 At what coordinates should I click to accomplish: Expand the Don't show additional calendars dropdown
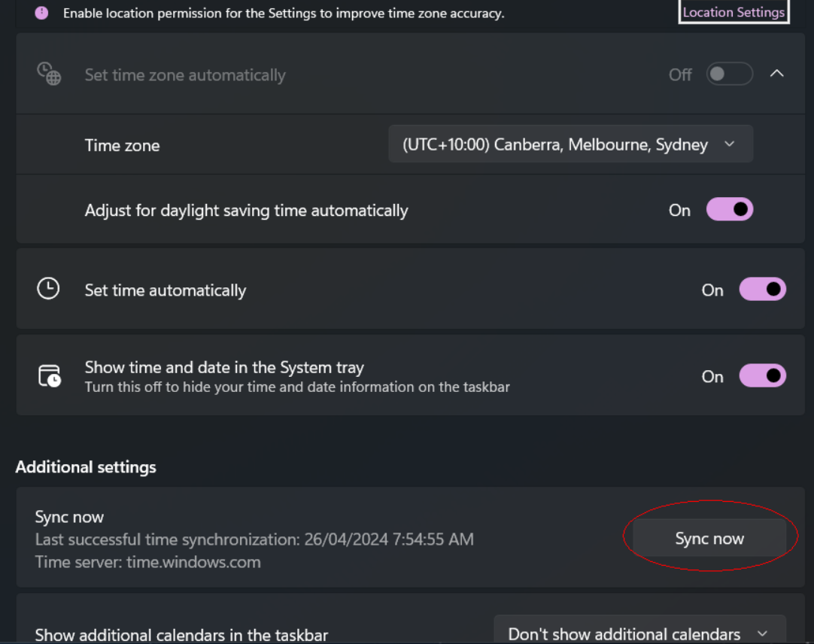coord(639,633)
